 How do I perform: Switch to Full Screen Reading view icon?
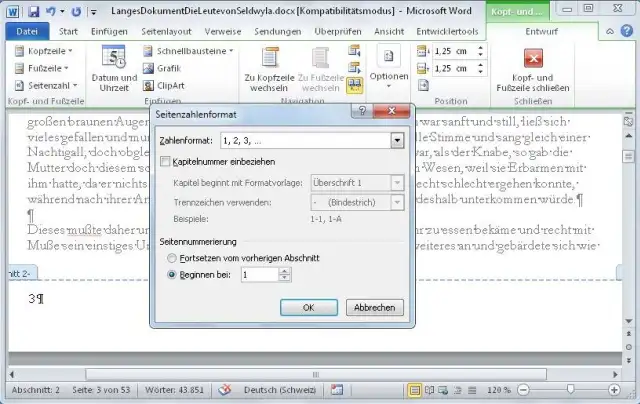coord(429,390)
